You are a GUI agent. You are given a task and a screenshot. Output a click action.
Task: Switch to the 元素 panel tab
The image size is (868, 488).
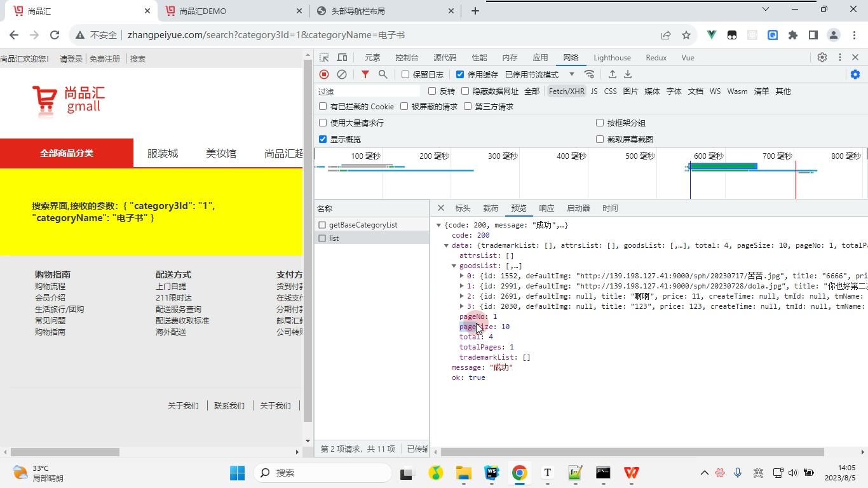click(x=372, y=57)
